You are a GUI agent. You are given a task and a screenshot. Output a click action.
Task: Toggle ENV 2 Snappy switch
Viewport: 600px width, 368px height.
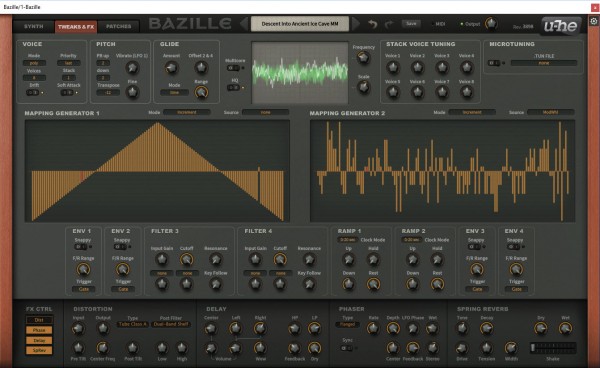point(120,247)
